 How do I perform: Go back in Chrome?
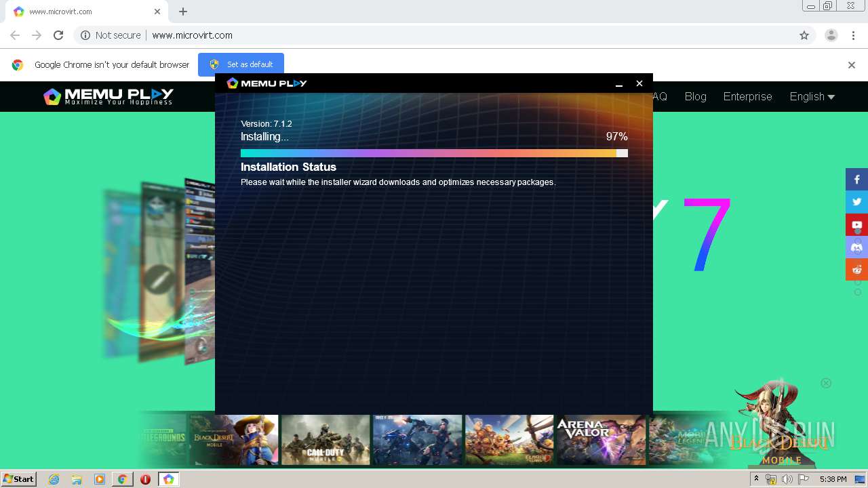15,35
